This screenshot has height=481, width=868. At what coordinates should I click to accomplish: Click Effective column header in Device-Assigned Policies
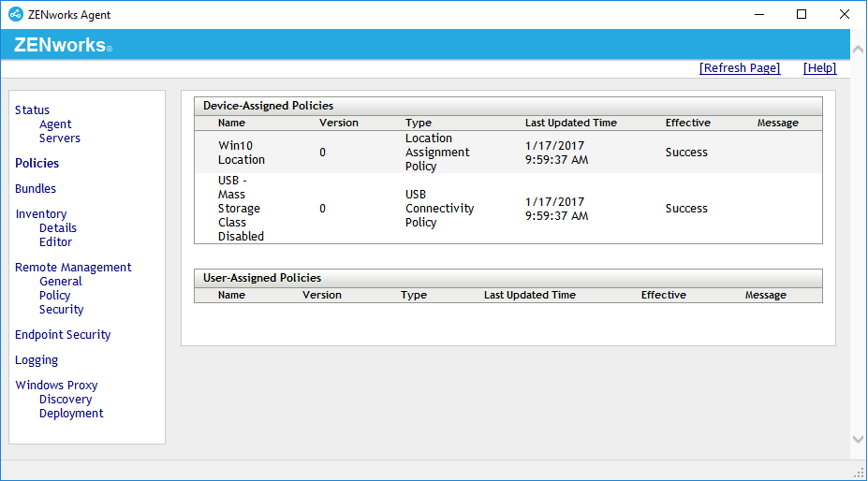click(x=688, y=123)
